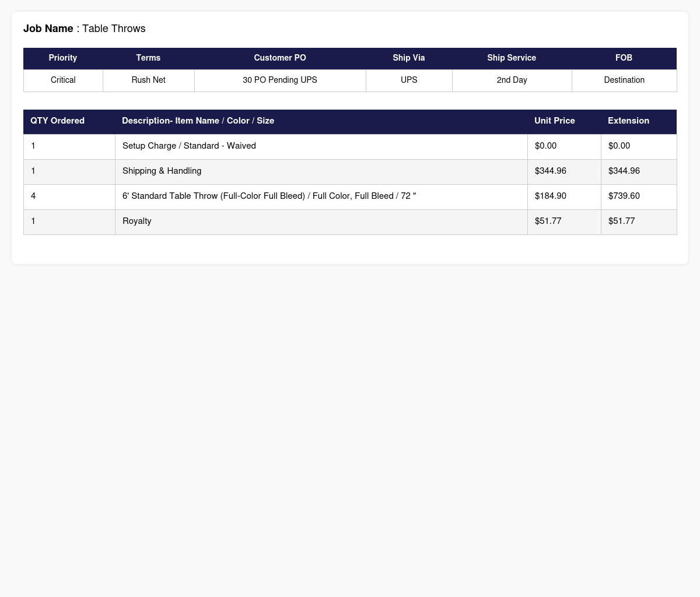
Task: Select the 'Destination' FOB cell
Action: coord(624,80)
